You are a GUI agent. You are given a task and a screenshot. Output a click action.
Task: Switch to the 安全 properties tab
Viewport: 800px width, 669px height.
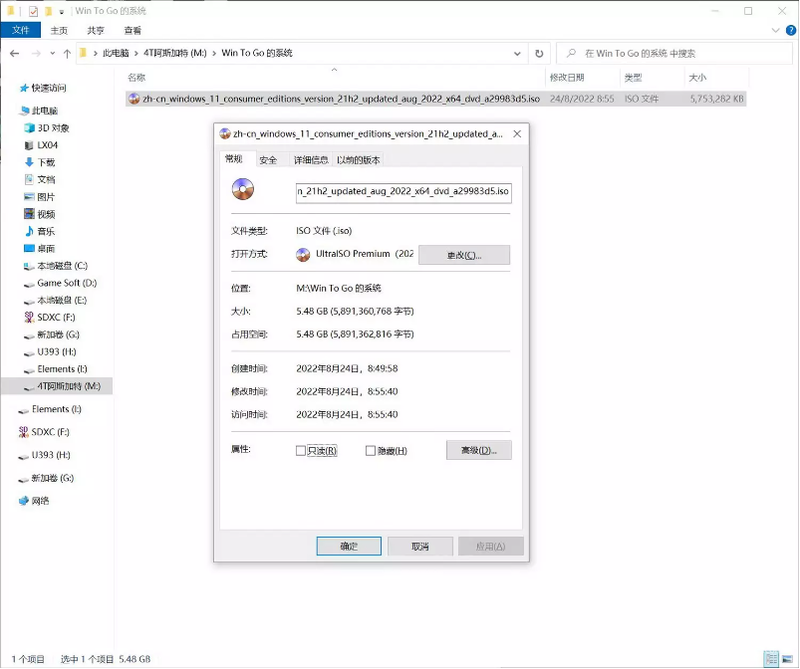268,160
